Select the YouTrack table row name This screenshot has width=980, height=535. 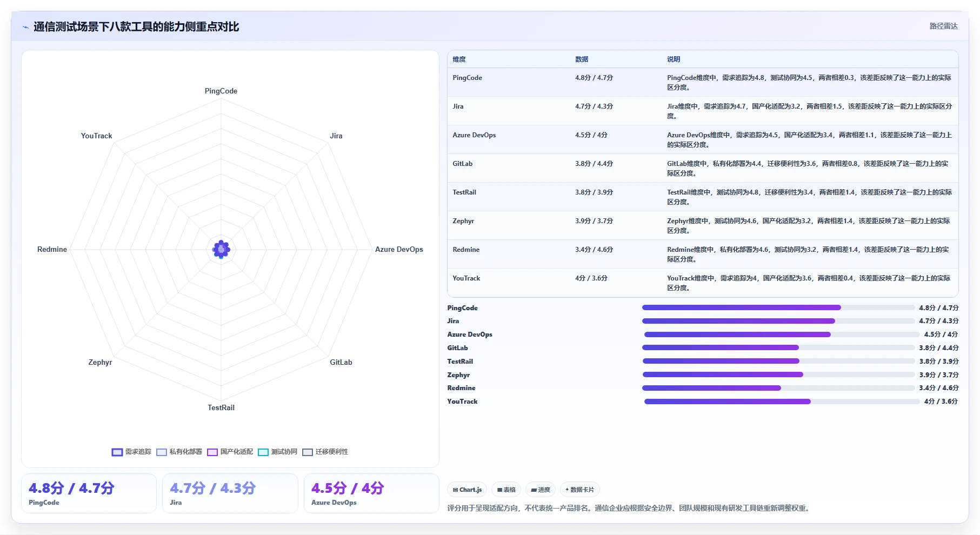coord(466,278)
